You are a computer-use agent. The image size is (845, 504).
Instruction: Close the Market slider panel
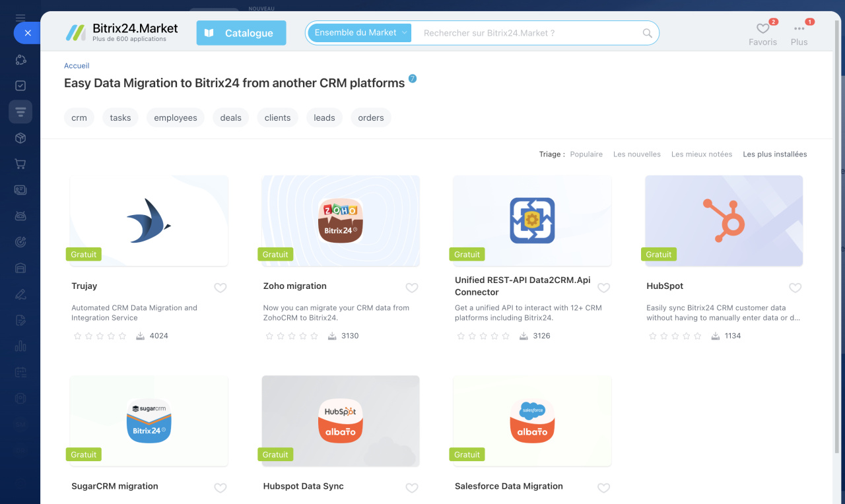coord(27,32)
